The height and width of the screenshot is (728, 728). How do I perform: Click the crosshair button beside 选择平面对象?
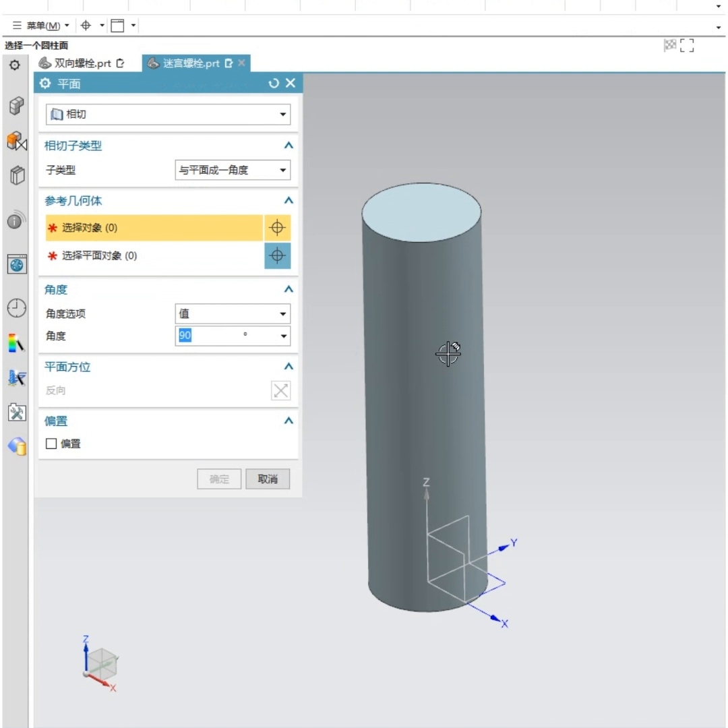(278, 255)
